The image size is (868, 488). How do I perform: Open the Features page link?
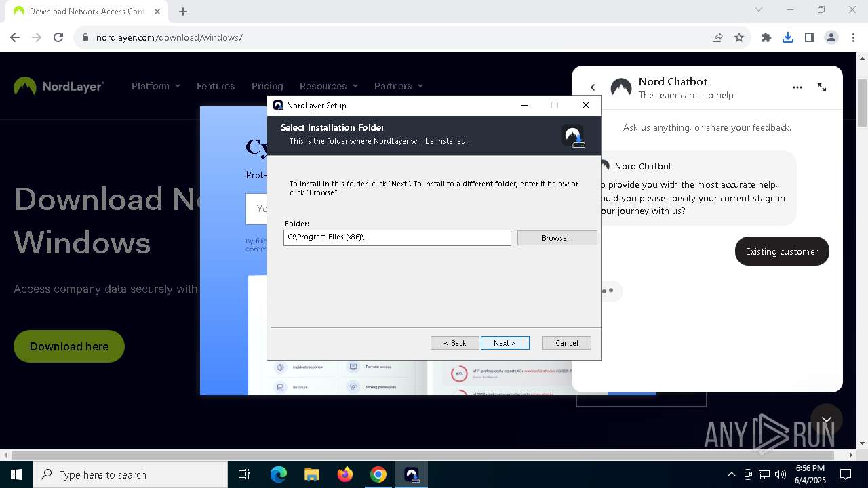coord(216,86)
